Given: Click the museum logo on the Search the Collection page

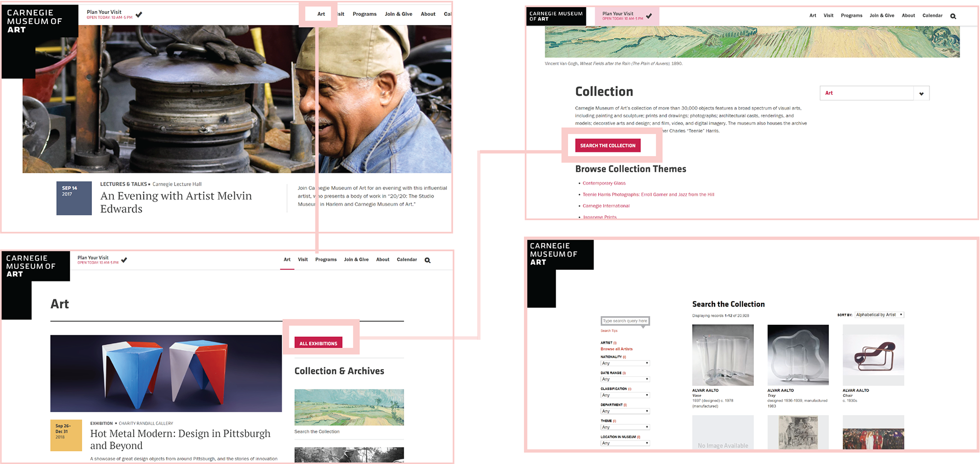Looking at the screenshot, I should pyautogui.click(x=560, y=273).
